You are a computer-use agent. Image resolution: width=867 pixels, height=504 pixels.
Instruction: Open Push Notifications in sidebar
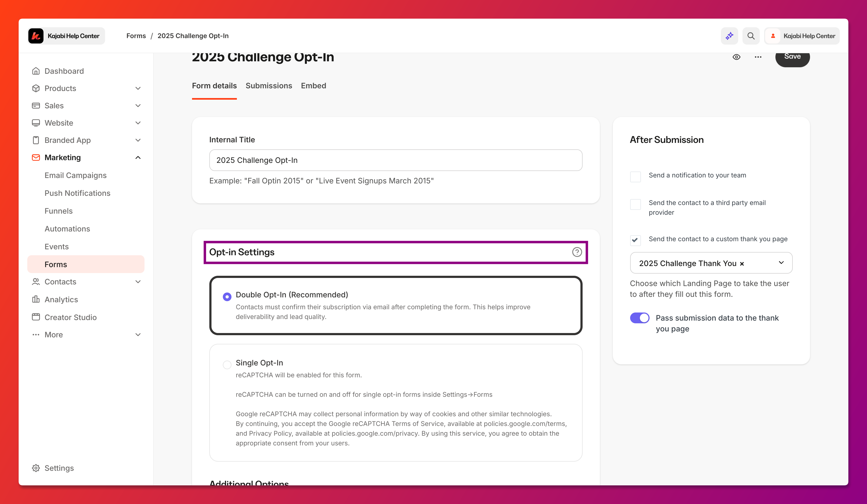(x=78, y=193)
